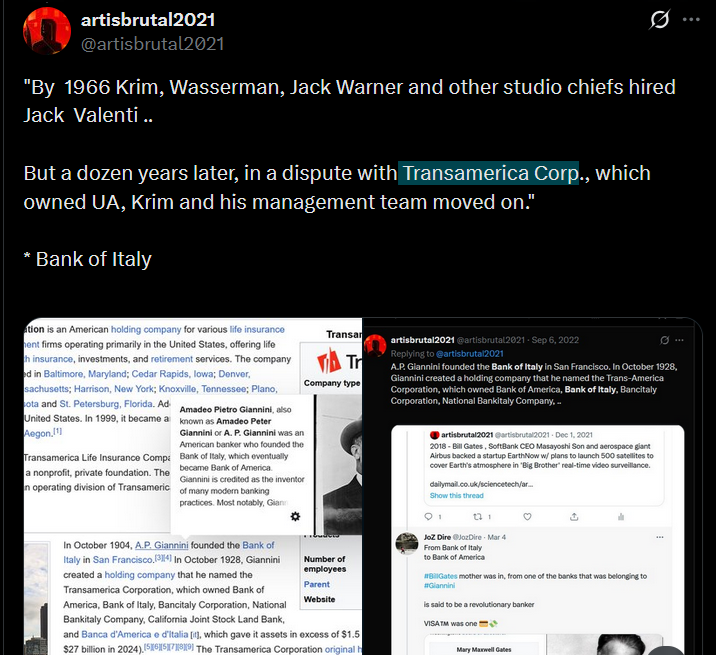The height and width of the screenshot is (655, 716).
Task: Open the right tweet-thread screenshot image
Action: [x=532, y=486]
